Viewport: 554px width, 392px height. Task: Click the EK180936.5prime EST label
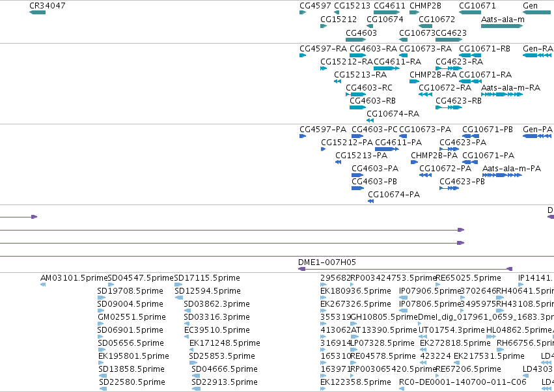(355, 291)
